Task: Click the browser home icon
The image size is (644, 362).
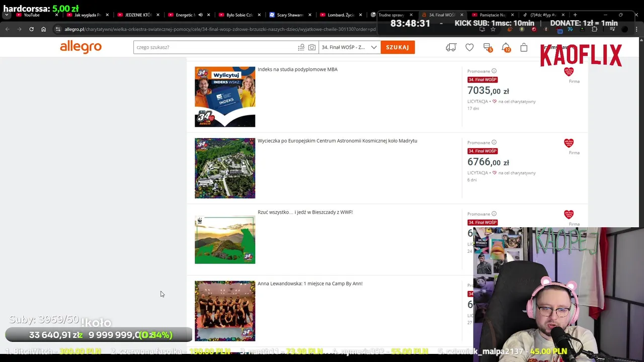Action: pos(43,29)
